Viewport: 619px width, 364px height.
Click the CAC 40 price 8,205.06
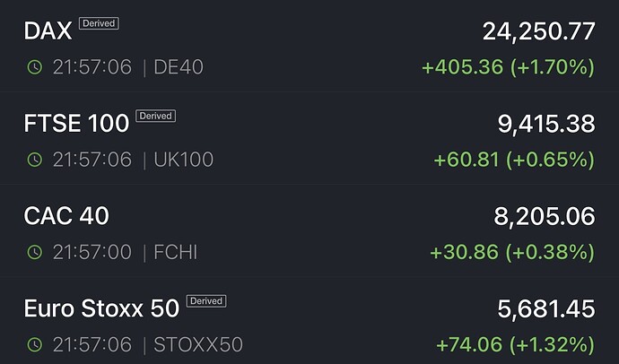coord(545,216)
